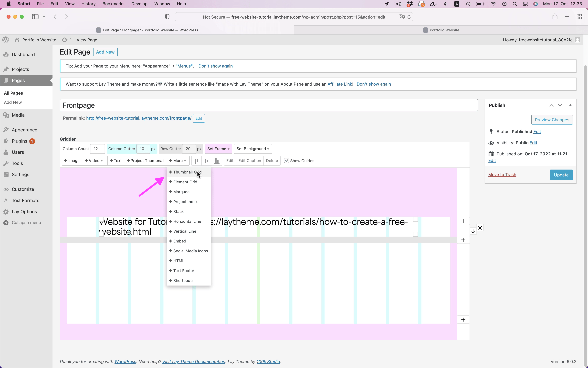Open the Bookmarks menu in Safari
Screen dimensions: 588x368
point(113,4)
